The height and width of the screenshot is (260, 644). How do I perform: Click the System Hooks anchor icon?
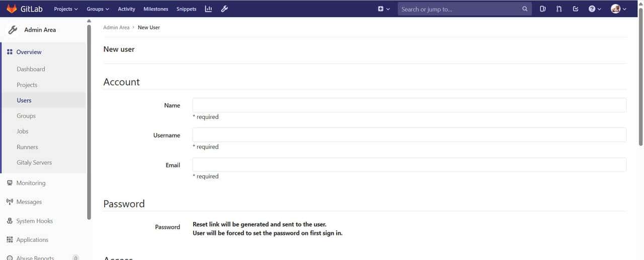tap(10, 221)
